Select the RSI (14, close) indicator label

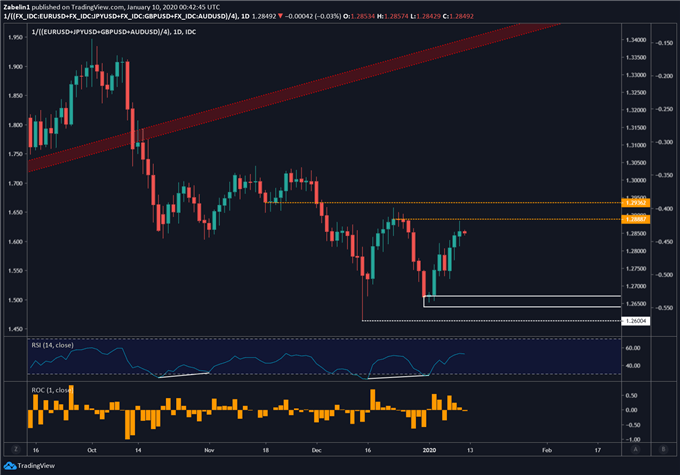[x=52, y=345]
